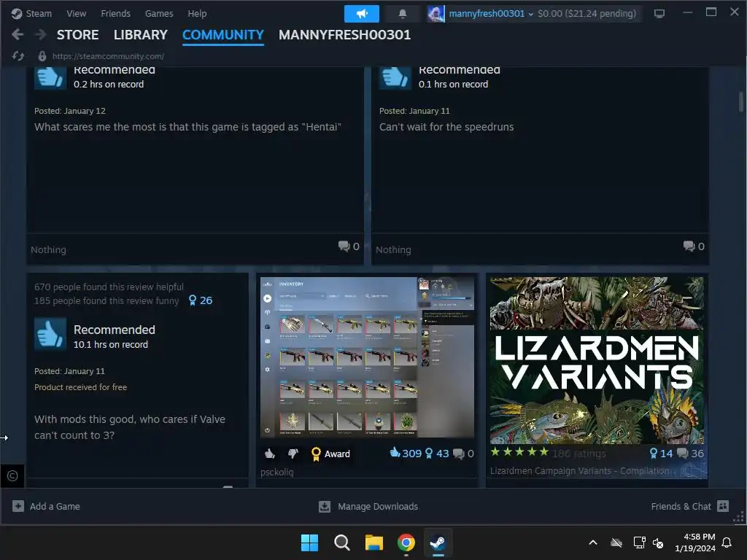Image resolution: width=747 pixels, height=560 pixels.
Task: Open the LIBRARY tab
Action: point(141,35)
